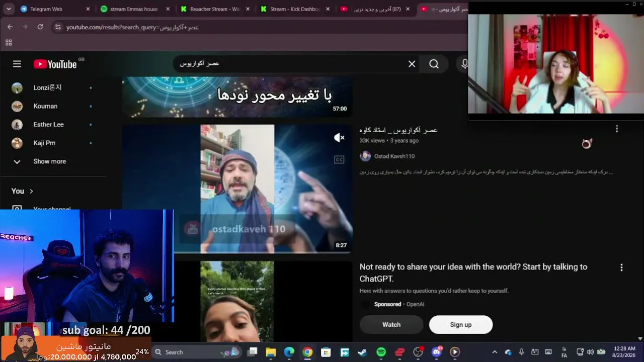This screenshot has width=644, height=362.
Task: Close the Reaacher Stream tab
Action: point(248,9)
